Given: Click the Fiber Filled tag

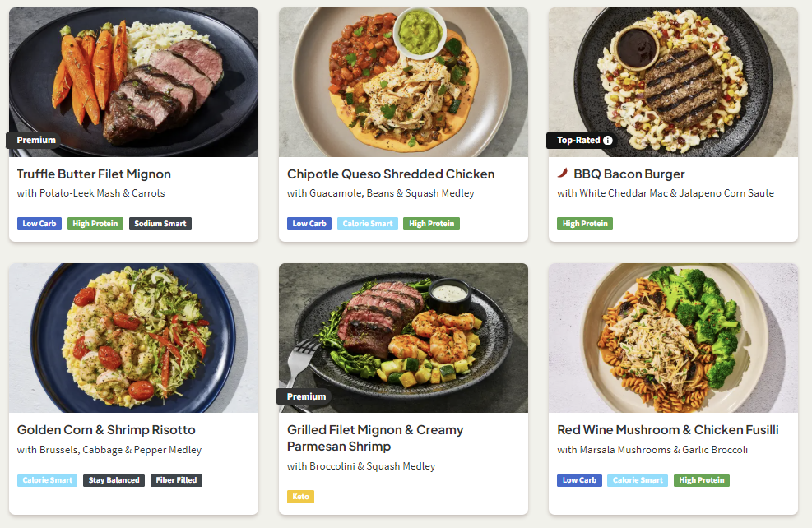Looking at the screenshot, I should tap(176, 480).
